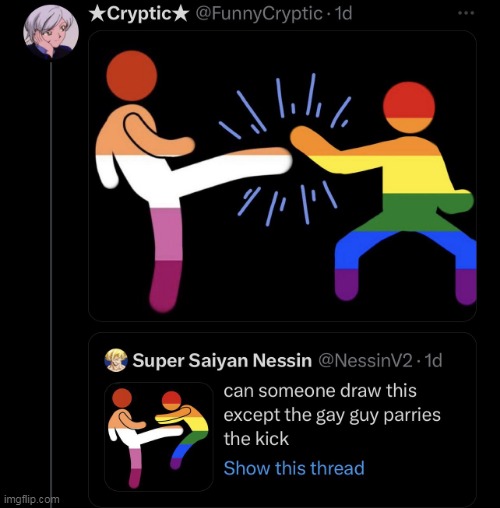Open the @NessinV2 handle
This screenshot has width=500, height=508.
pos(366,360)
